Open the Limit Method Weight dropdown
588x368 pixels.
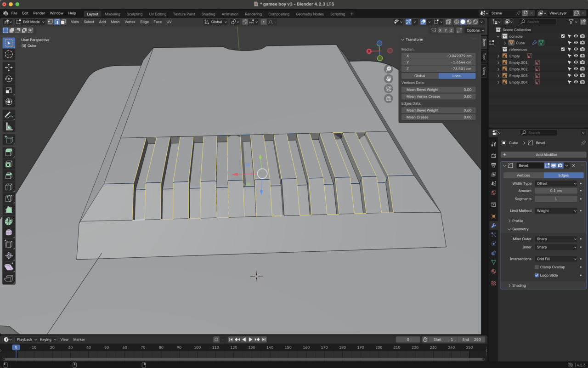pos(556,211)
